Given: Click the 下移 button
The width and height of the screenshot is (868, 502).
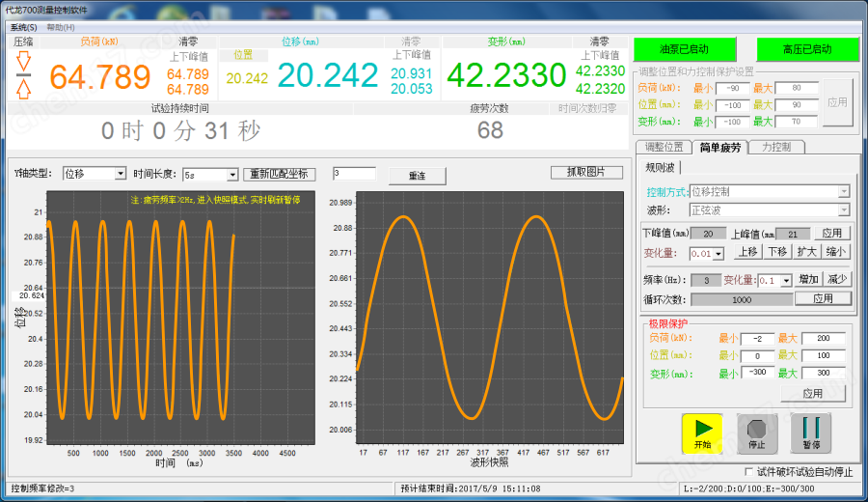Looking at the screenshot, I should [x=777, y=252].
